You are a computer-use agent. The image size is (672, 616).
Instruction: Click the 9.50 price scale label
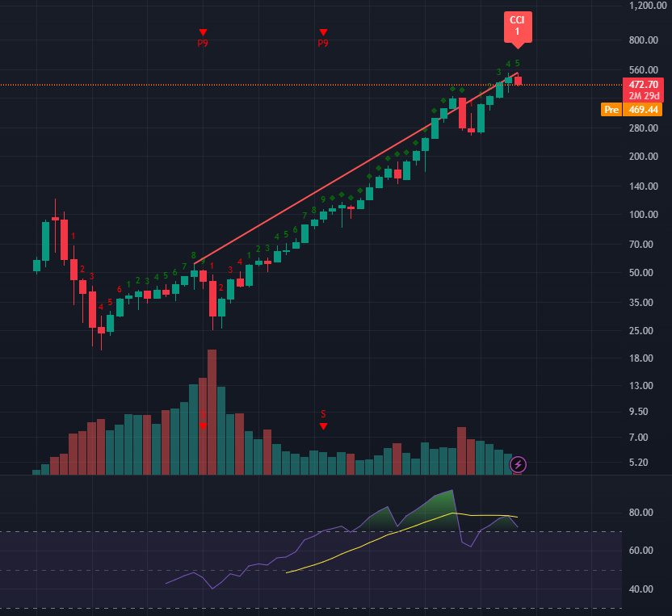(639, 412)
